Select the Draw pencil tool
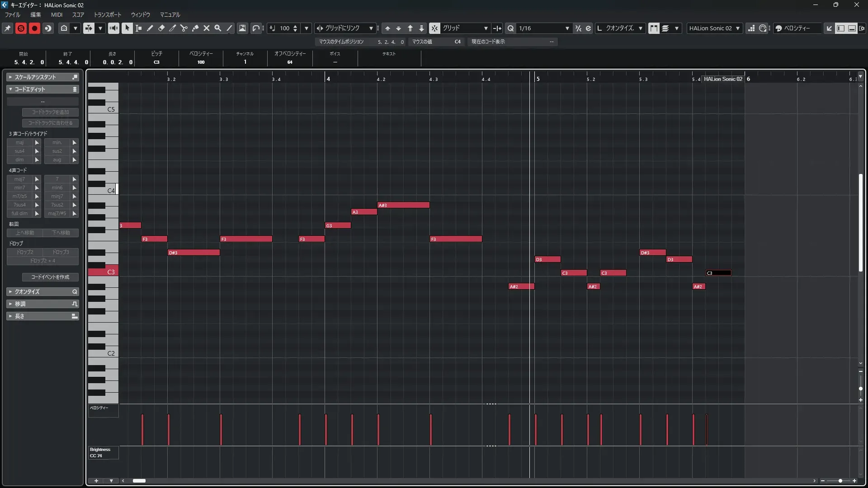The width and height of the screenshot is (868, 488). coord(150,28)
